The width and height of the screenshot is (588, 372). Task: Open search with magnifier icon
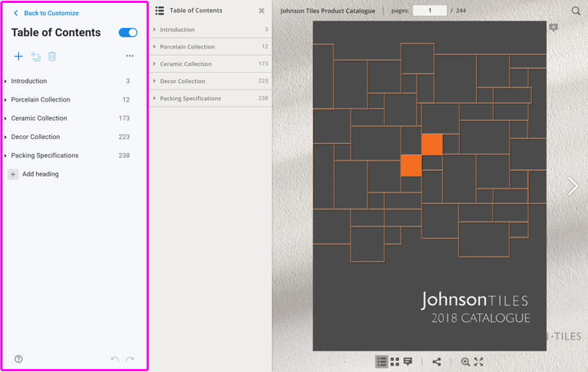point(576,11)
